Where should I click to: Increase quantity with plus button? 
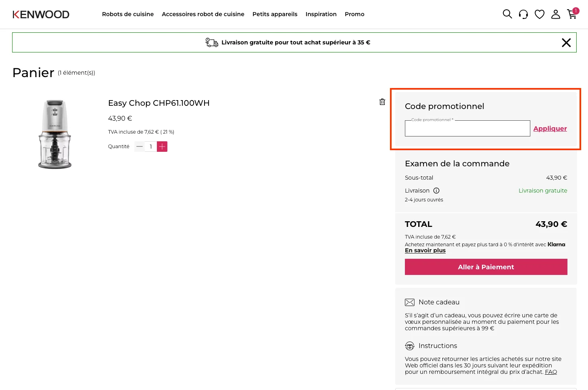(162, 147)
